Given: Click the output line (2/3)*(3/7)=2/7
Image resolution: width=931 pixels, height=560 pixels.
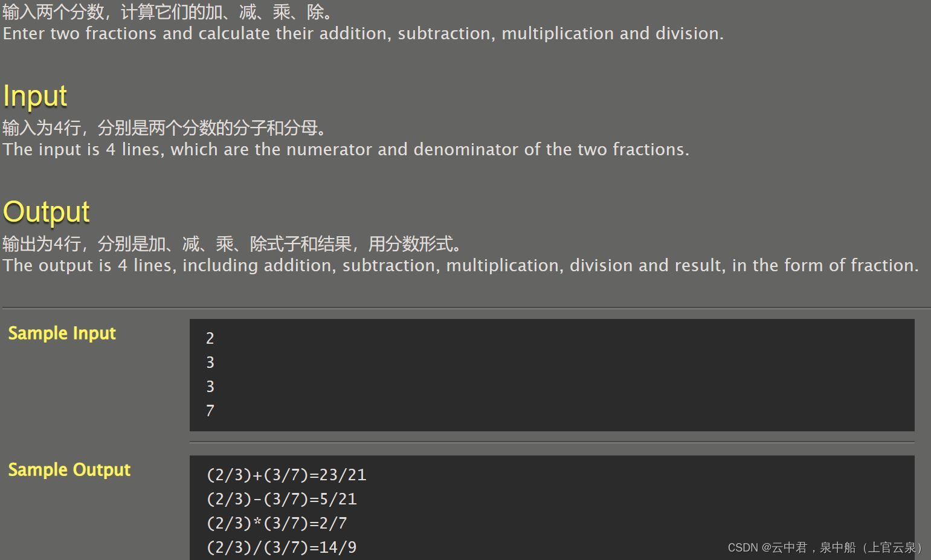Looking at the screenshot, I should pyautogui.click(x=277, y=524).
